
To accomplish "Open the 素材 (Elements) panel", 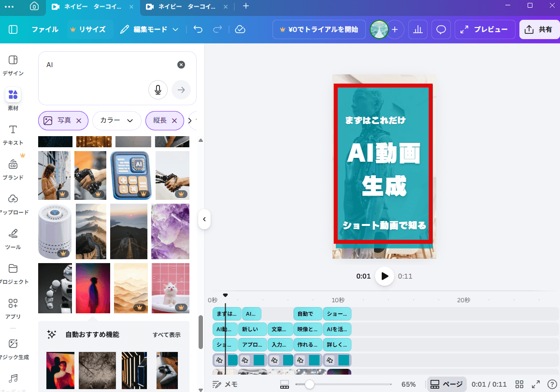I will pos(13,99).
